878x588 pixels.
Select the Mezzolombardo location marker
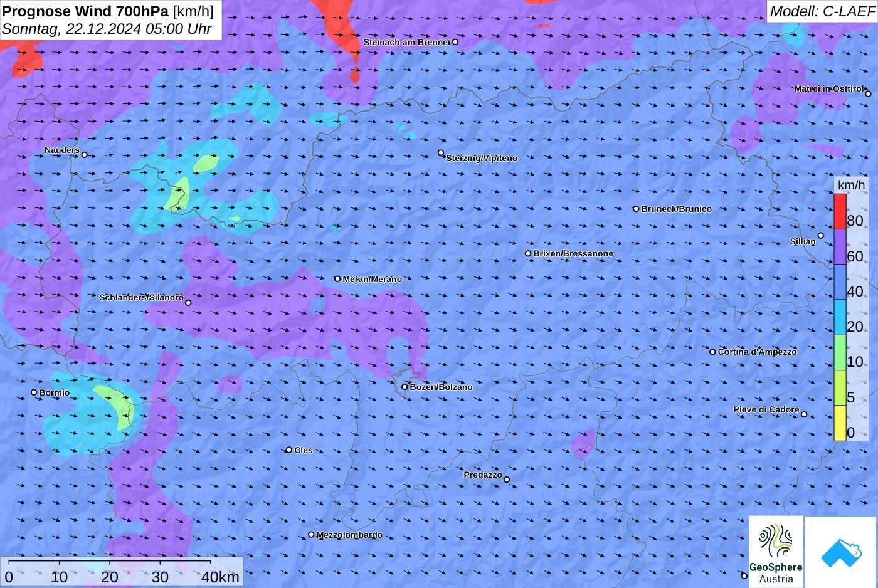[x=311, y=535]
